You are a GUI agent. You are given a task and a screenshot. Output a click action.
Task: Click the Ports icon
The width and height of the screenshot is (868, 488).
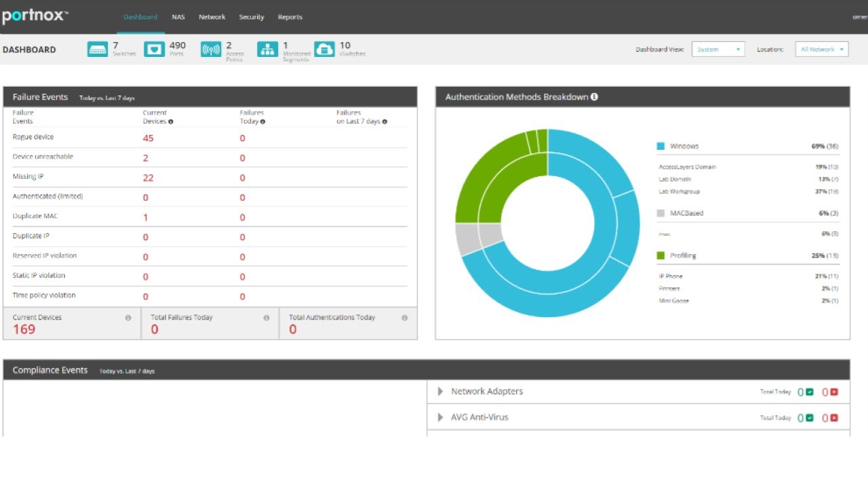[x=155, y=49]
